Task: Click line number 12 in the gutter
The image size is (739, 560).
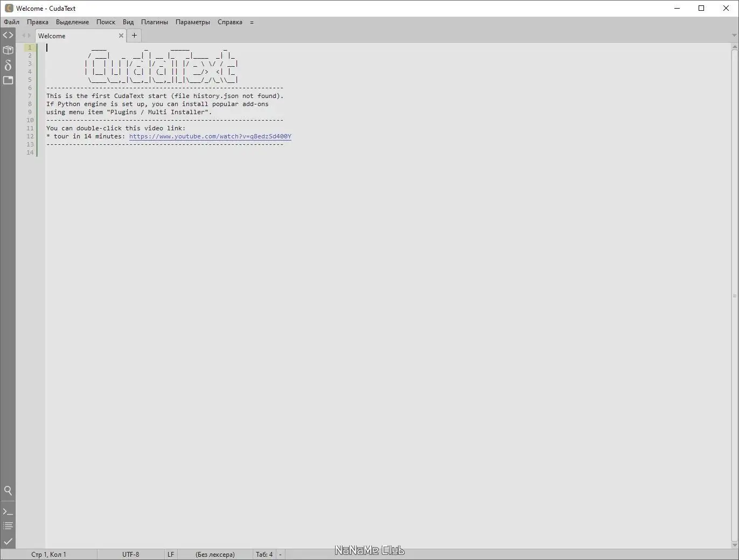Action: pos(30,136)
